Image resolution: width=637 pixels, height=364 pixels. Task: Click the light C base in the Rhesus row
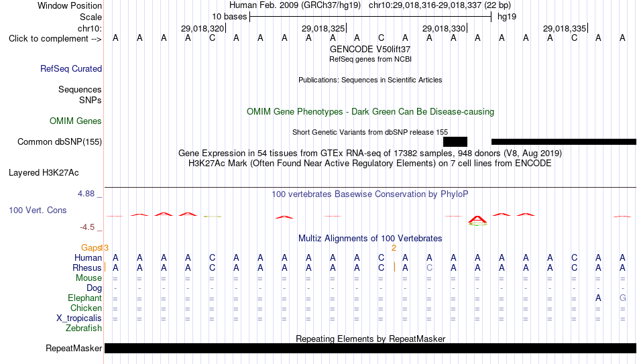[x=429, y=268]
